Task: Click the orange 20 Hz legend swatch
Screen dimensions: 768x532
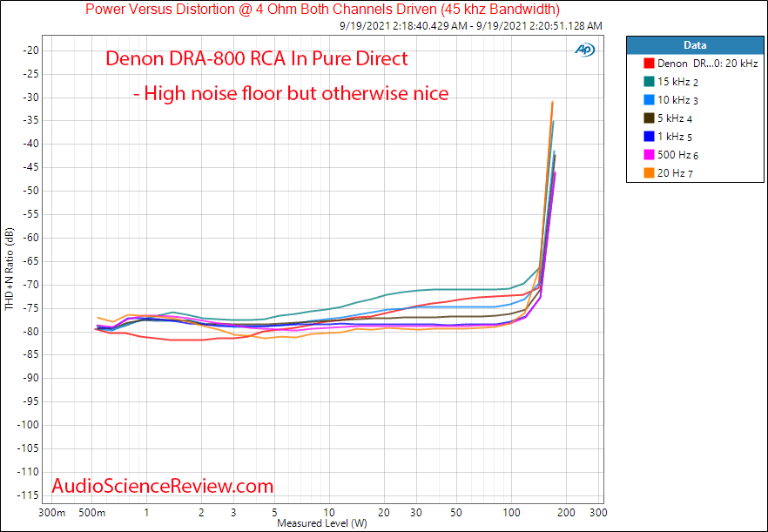Action: [649, 173]
